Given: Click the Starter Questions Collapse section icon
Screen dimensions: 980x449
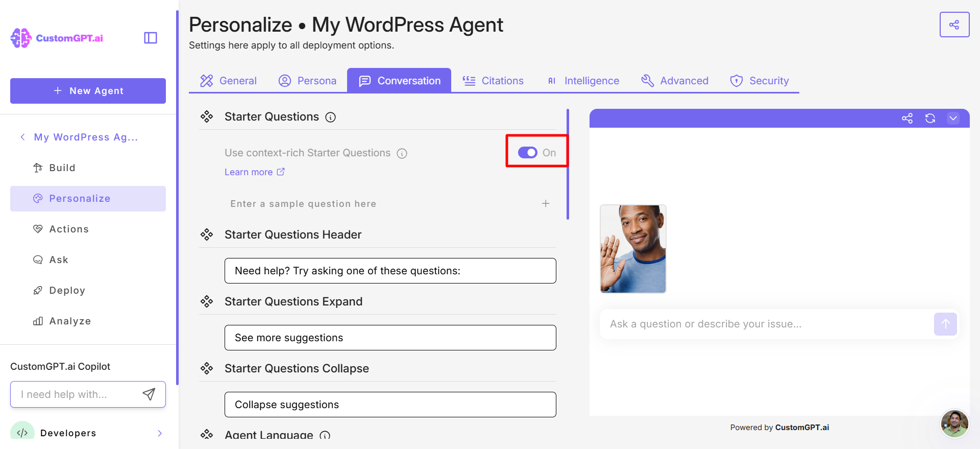Looking at the screenshot, I should pyautogui.click(x=207, y=368).
